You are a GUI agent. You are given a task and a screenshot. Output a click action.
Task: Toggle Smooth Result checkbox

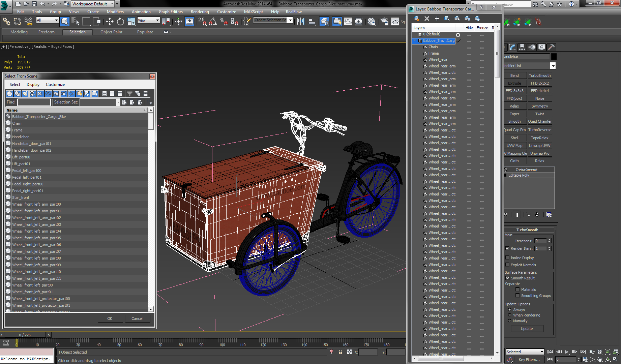[507, 278]
